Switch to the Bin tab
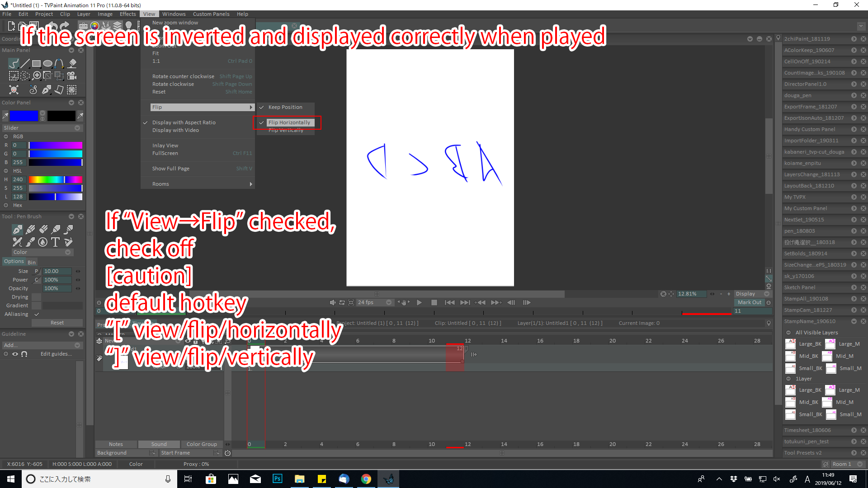The height and width of the screenshot is (488, 868). click(31, 262)
